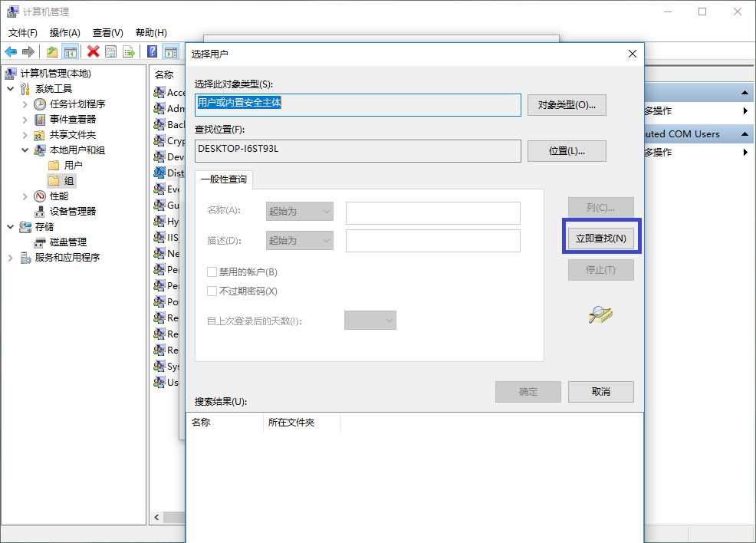Open the 描述 起始为 dropdown
Viewport: 756px width, 543px height.
coord(300,240)
